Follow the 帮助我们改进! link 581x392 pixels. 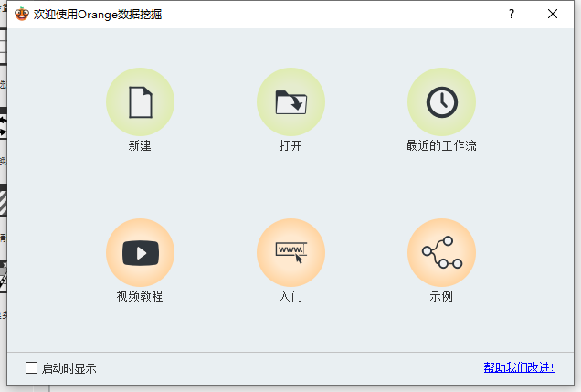[519, 367]
